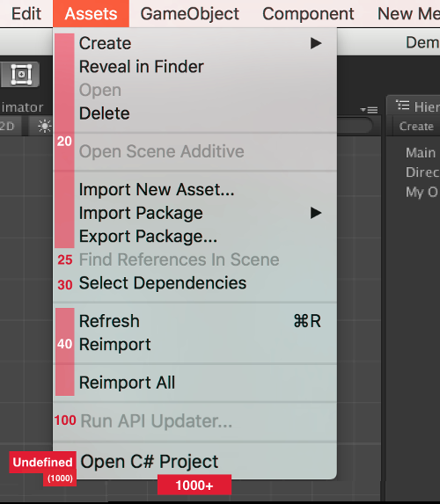Toggle scene lighting sun icon
440x504 pixels.
(44, 127)
